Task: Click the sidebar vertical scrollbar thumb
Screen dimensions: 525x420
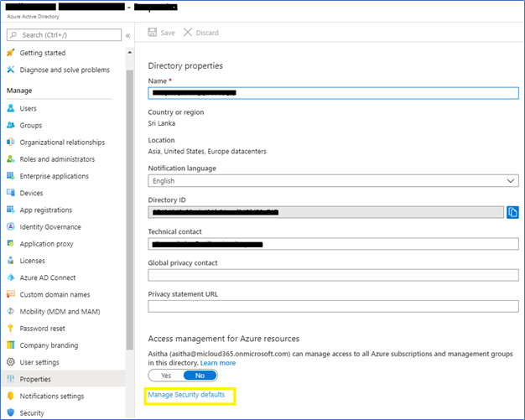Action: coord(130,210)
